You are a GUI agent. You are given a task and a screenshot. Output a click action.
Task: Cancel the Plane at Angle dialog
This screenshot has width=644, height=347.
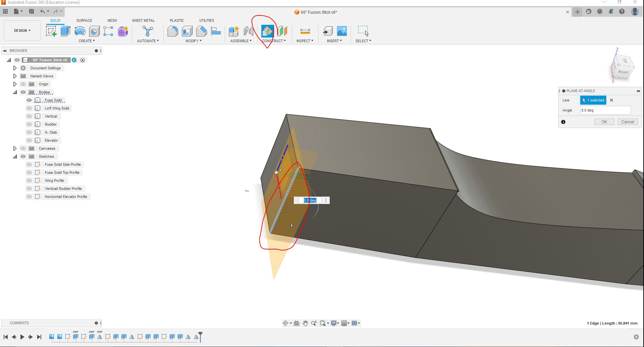627,122
